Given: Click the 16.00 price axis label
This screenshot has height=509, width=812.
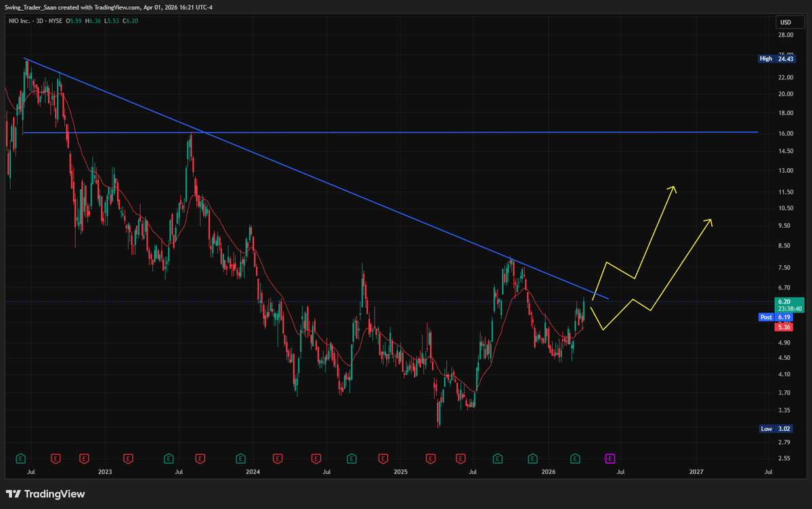Looking at the screenshot, I should (786, 134).
